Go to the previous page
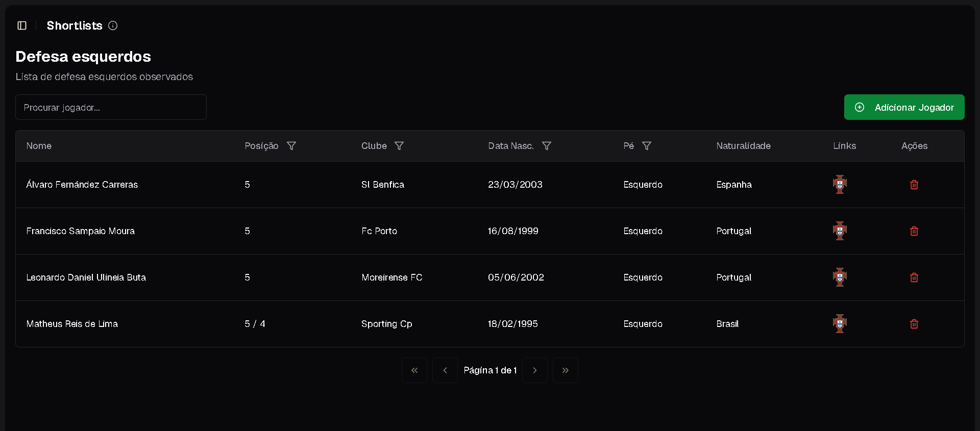 pos(445,370)
